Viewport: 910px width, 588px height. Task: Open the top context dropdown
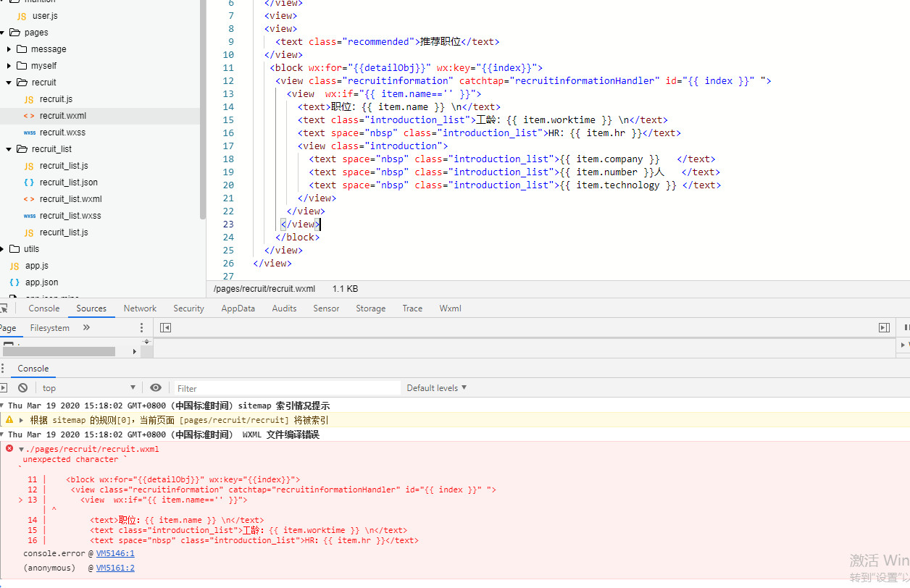[88, 388]
